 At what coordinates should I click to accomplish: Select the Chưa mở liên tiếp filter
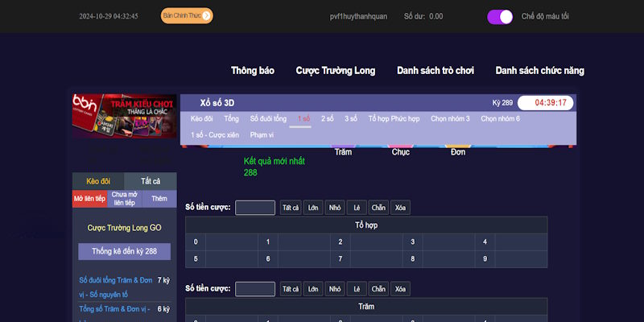point(124,199)
